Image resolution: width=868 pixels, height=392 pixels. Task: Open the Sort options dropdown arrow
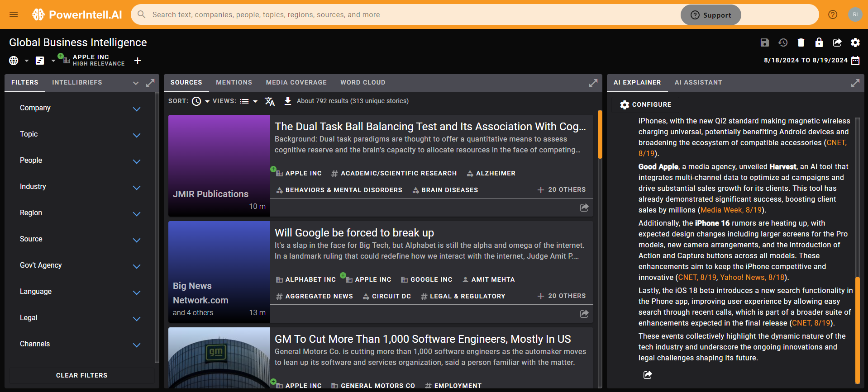coord(207,101)
